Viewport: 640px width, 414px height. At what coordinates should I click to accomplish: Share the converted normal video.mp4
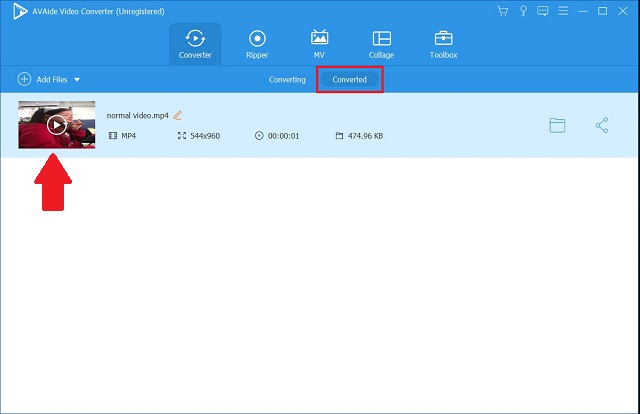tap(602, 125)
